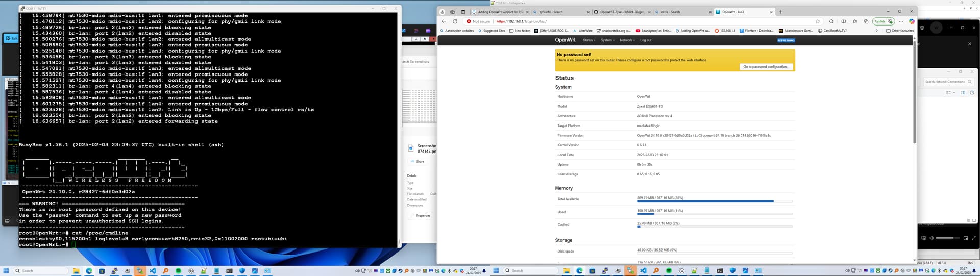This screenshot has width=980, height=276.
Task: Open Edge settings and more menu
Action: (x=901, y=21)
